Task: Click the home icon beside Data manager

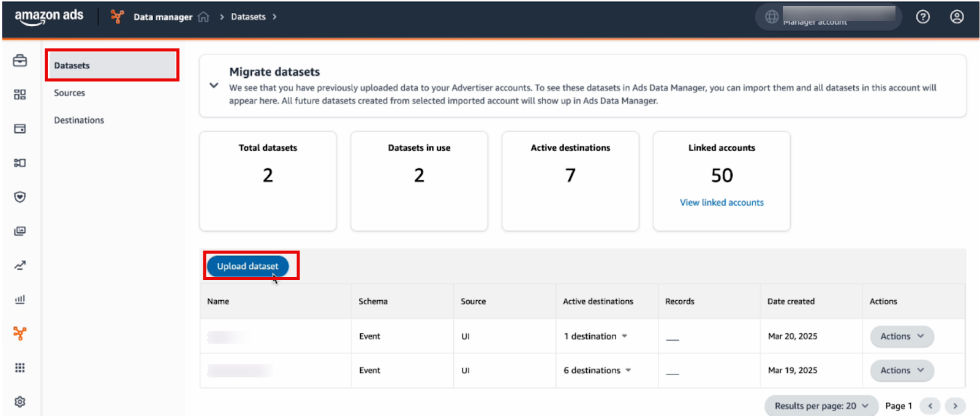Action: [x=203, y=17]
